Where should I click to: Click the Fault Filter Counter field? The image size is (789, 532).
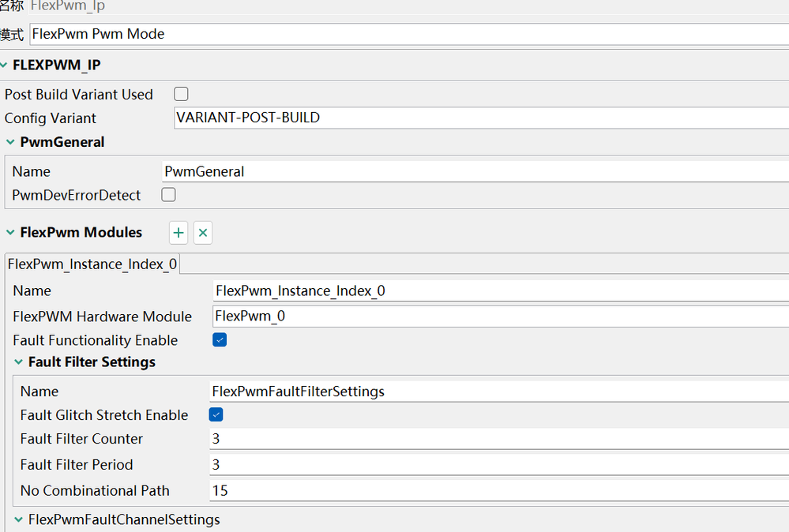click(498, 439)
